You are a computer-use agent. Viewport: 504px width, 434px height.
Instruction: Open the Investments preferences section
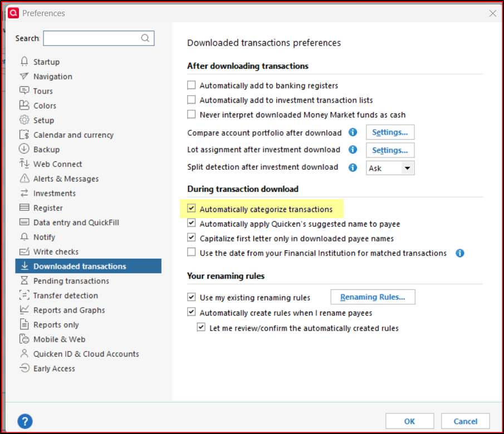click(x=55, y=193)
